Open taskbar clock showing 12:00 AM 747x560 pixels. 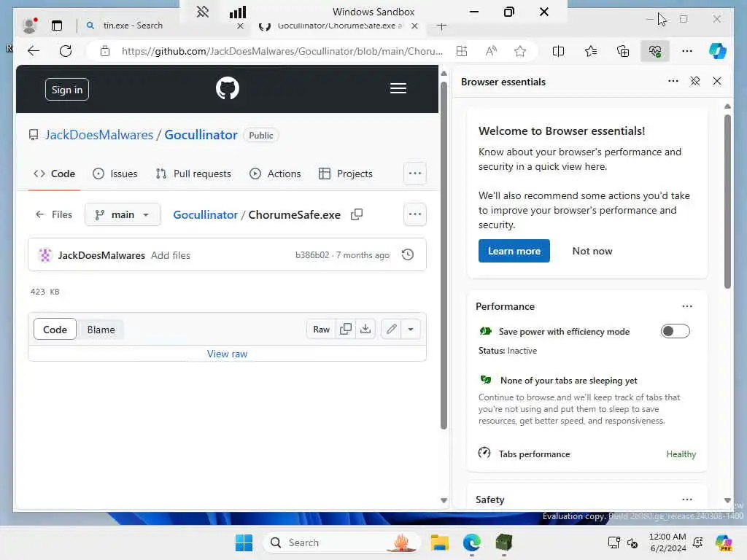[667, 542]
